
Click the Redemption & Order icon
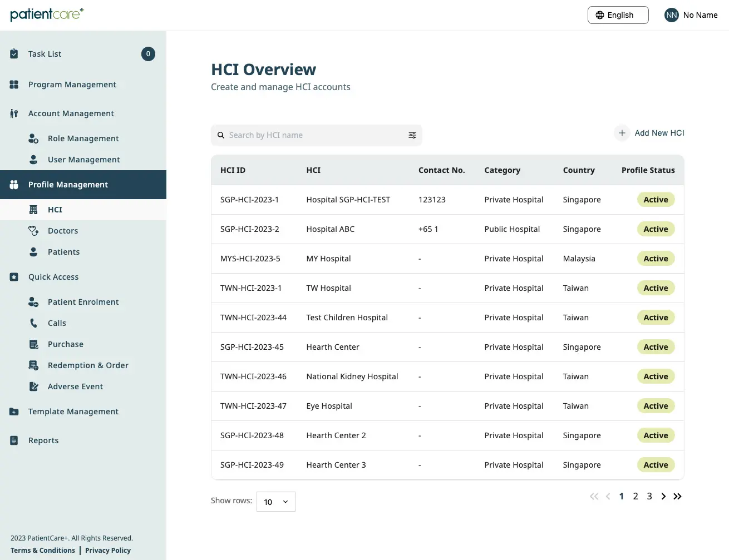point(33,365)
